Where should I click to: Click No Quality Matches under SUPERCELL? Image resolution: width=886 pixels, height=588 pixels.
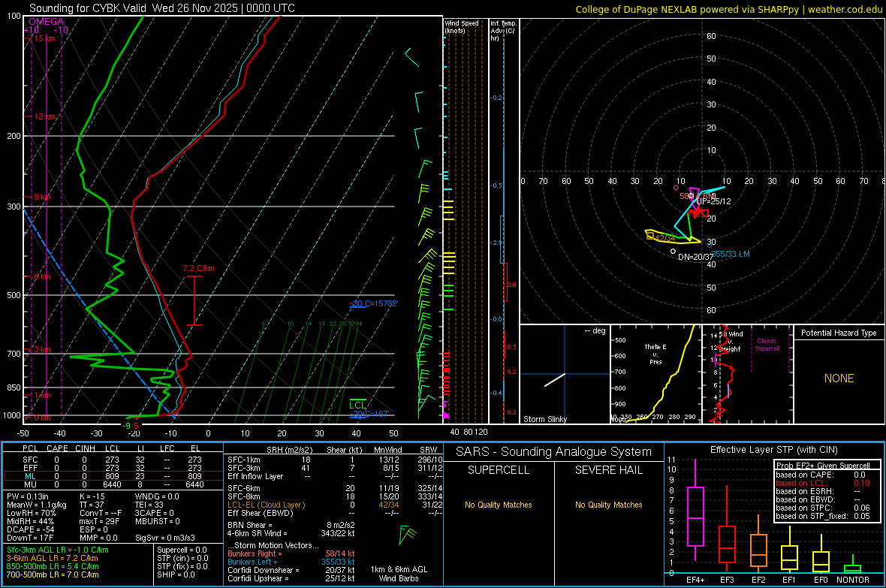(499, 505)
